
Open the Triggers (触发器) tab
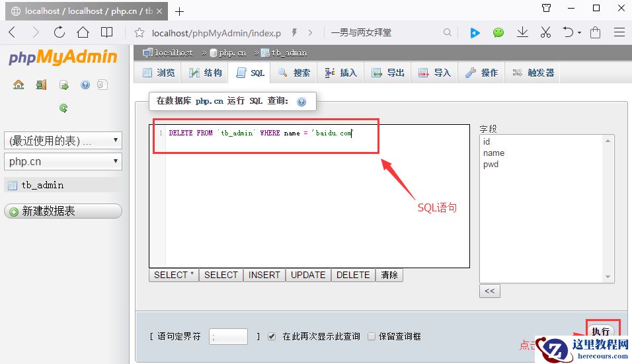532,73
